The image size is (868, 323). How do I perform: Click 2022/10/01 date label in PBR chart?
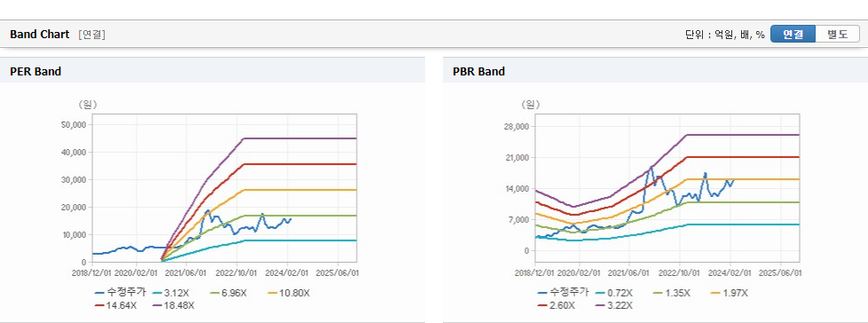pyautogui.click(x=680, y=272)
